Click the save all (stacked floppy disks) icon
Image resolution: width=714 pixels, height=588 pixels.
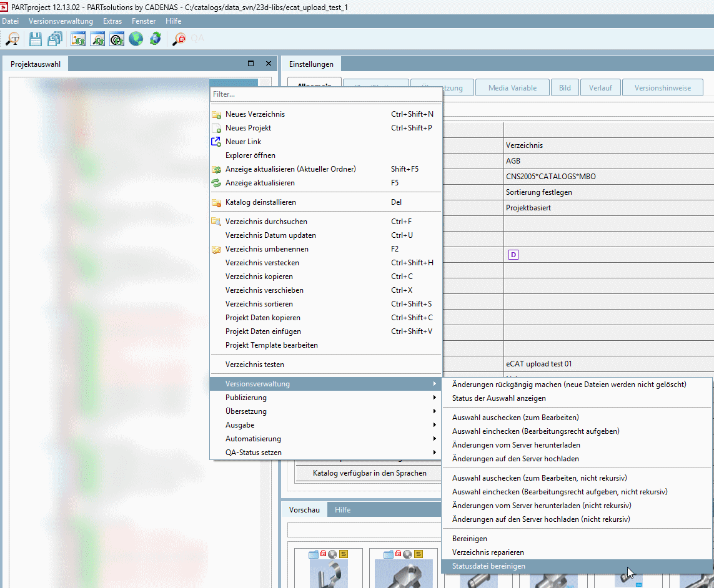coord(55,39)
